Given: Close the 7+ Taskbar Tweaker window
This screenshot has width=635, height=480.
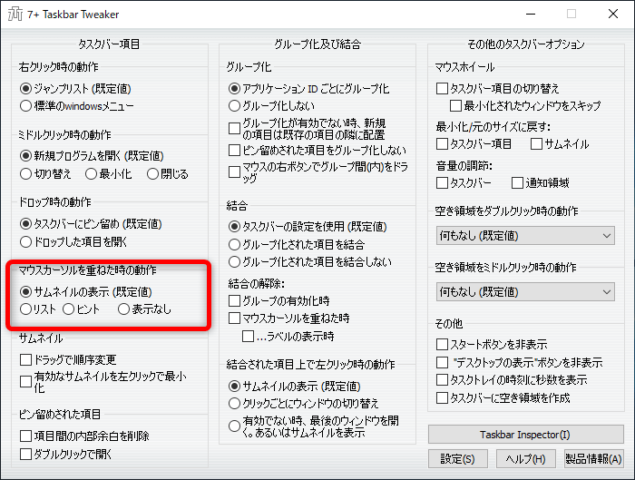Looking at the screenshot, I should [613, 14].
